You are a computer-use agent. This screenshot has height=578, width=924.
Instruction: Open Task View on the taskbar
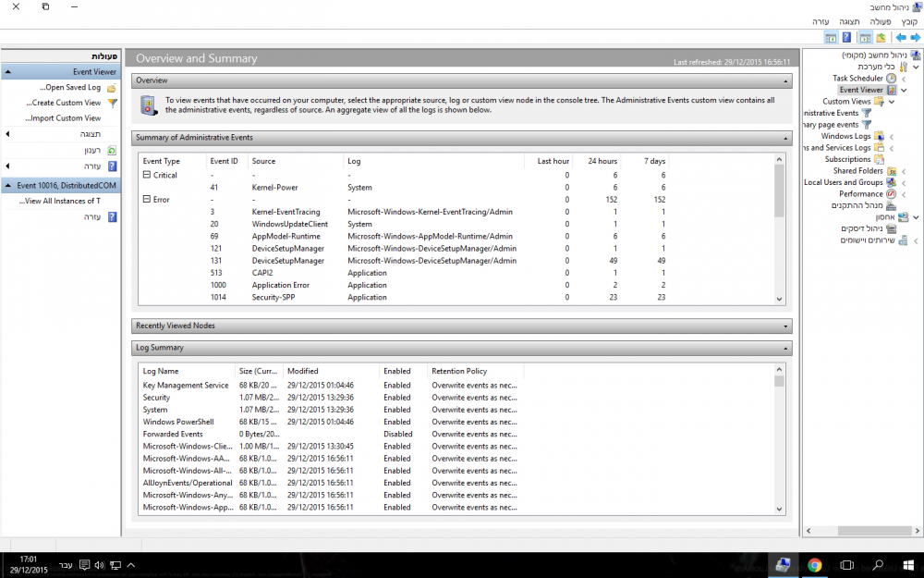point(846,565)
